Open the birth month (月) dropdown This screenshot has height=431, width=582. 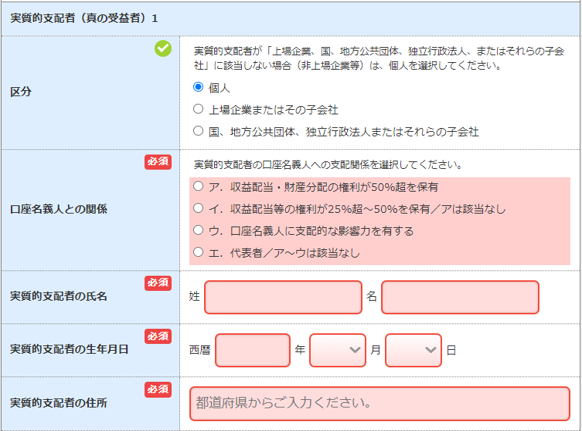pos(337,350)
